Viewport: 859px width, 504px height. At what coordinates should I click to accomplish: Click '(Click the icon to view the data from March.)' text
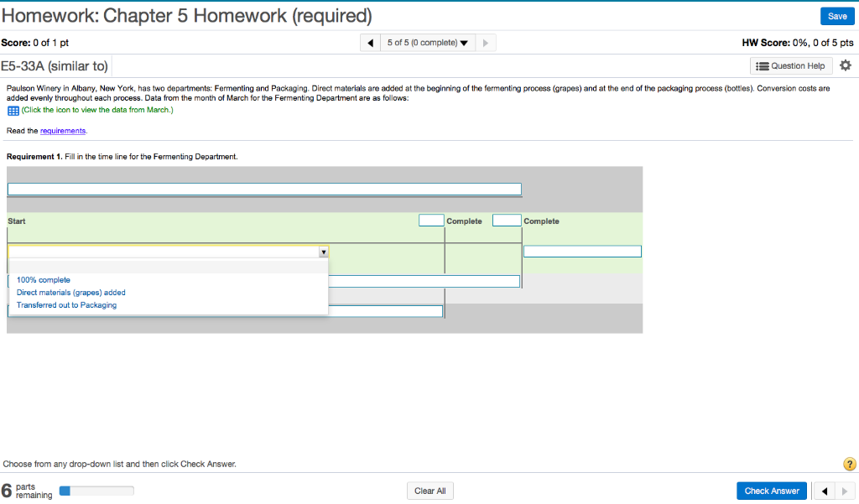click(x=97, y=110)
